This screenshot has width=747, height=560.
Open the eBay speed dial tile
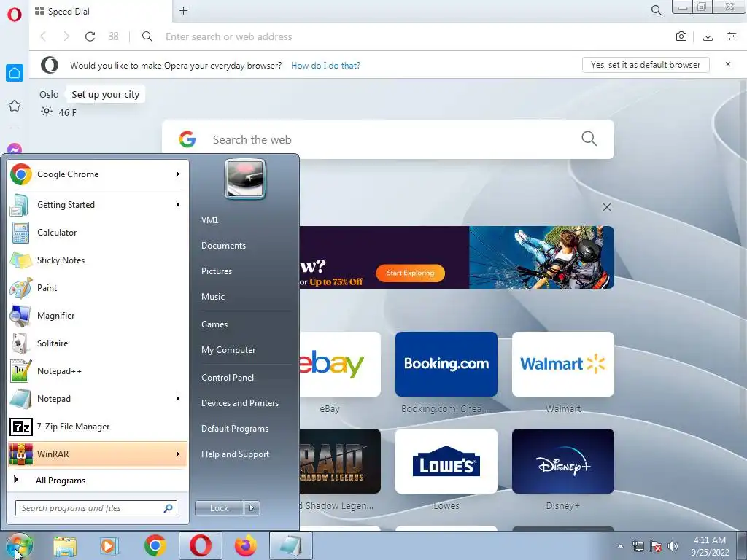tap(340, 365)
